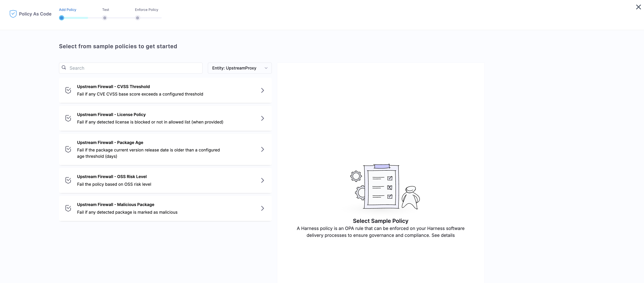Click the Package Age policy check icon

68,149
